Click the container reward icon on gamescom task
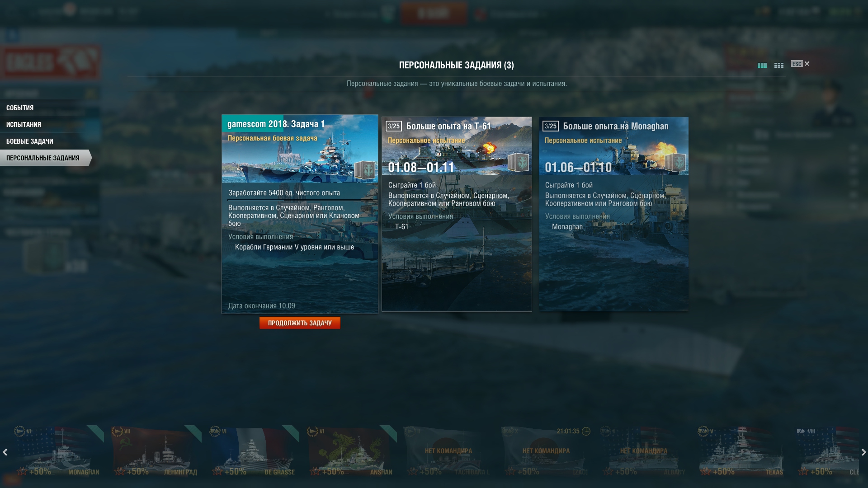Screen dimensions: 868x488 tap(364, 170)
